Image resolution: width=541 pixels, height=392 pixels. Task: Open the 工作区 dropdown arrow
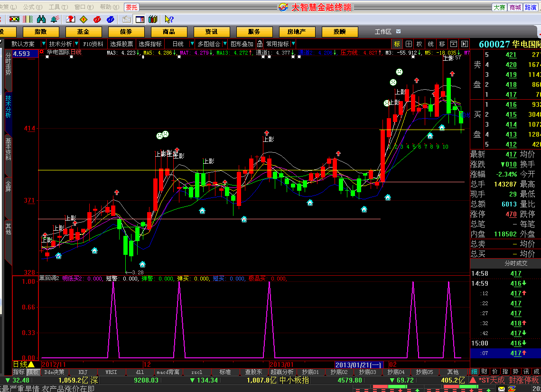399,31
